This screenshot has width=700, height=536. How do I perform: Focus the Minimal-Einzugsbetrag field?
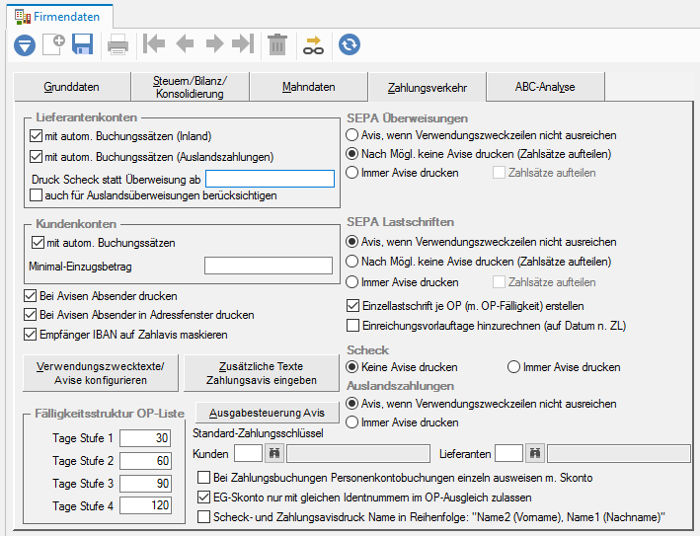pyautogui.click(x=268, y=266)
